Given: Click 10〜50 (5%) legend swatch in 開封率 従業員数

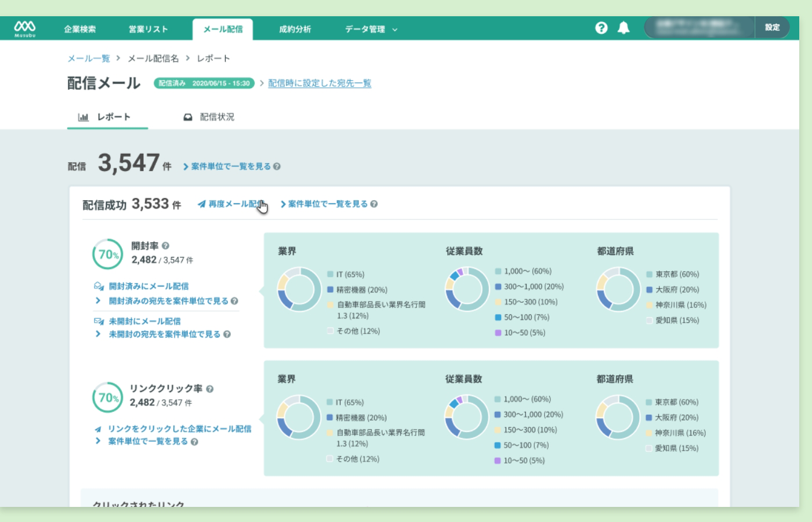Looking at the screenshot, I should tap(498, 333).
